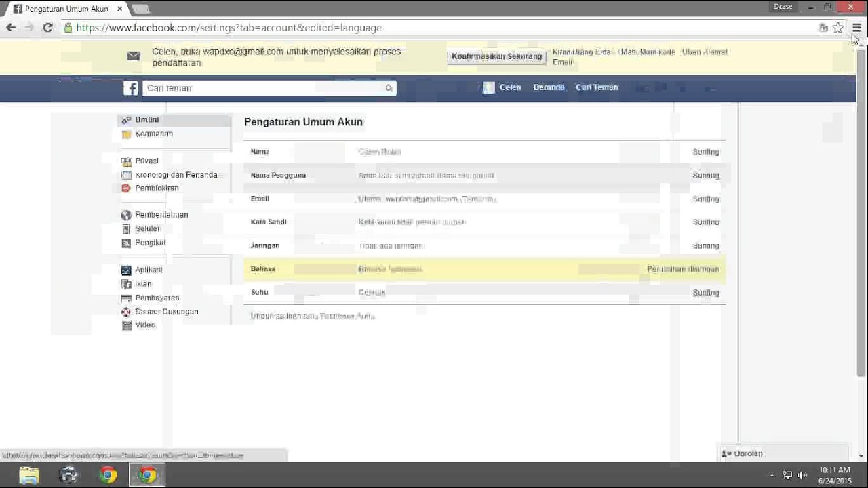Click the first Chrome taskbar icon
Image resolution: width=868 pixels, height=488 pixels.
(108, 475)
